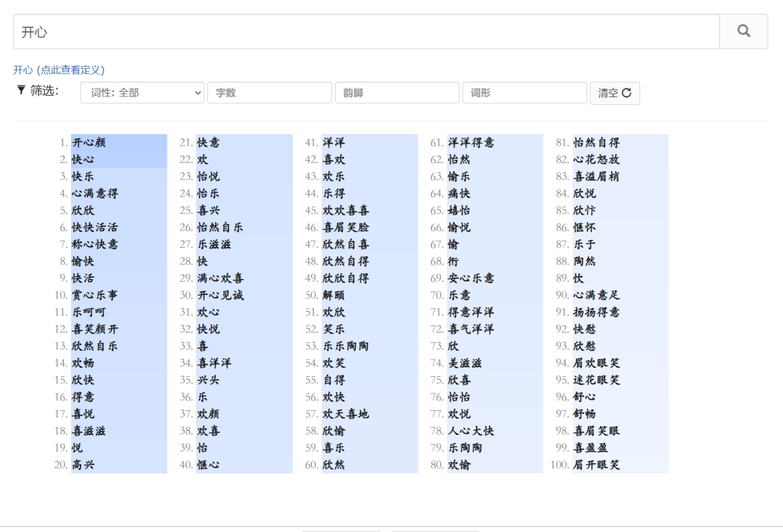
Task: Focus the 韵脚 filter field
Action: [x=397, y=93]
